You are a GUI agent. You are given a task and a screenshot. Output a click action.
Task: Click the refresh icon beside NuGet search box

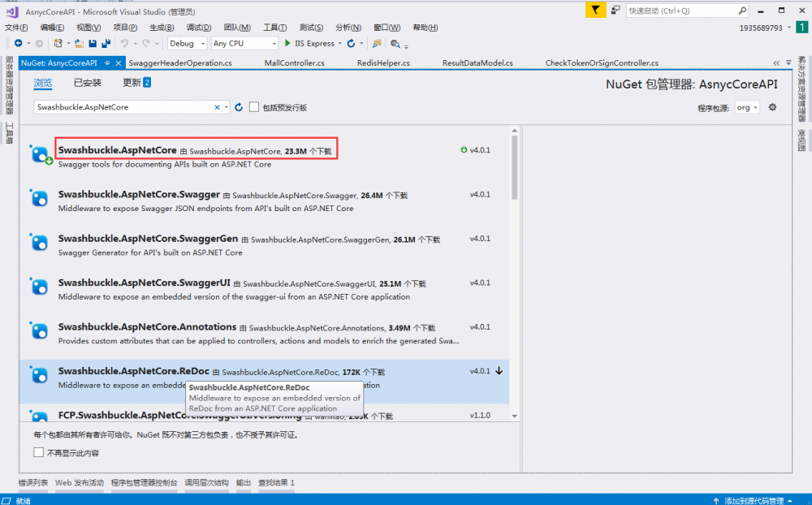pyautogui.click(x=239, y=107)
